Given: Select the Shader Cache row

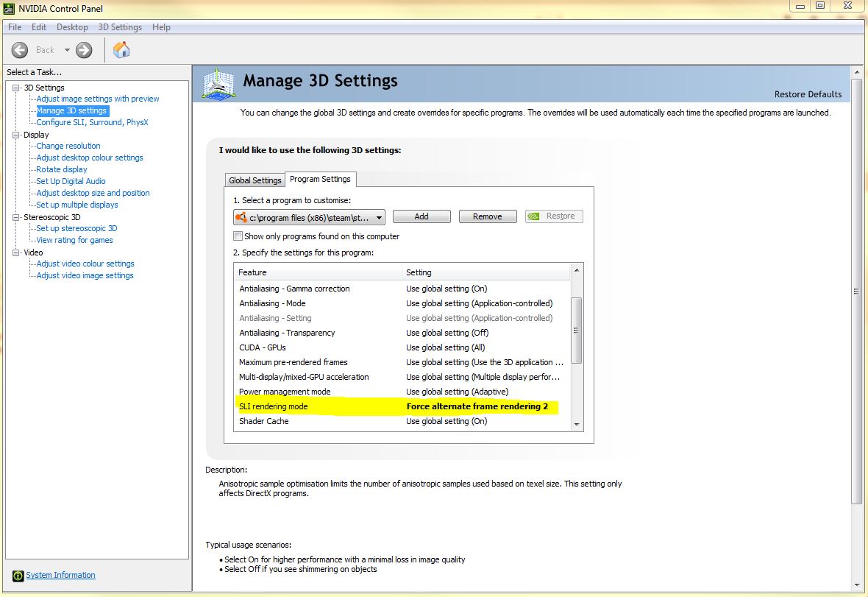Looking at the screenshot, I should 402,422.
